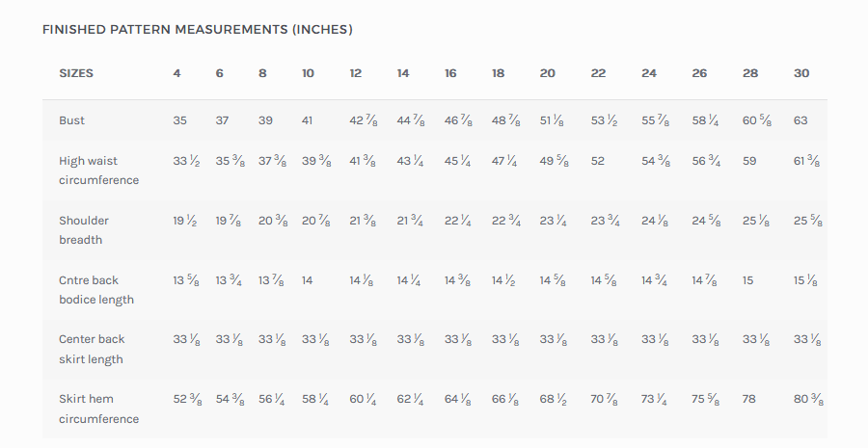Image resolution: width=868 pixels, height=448 pixels.
Task: Select High waist value 52 under size 22
Action: point(598,161)
